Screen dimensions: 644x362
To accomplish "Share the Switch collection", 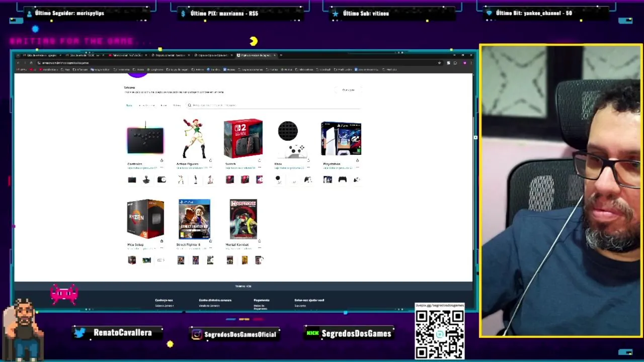I will coord(259,160).
